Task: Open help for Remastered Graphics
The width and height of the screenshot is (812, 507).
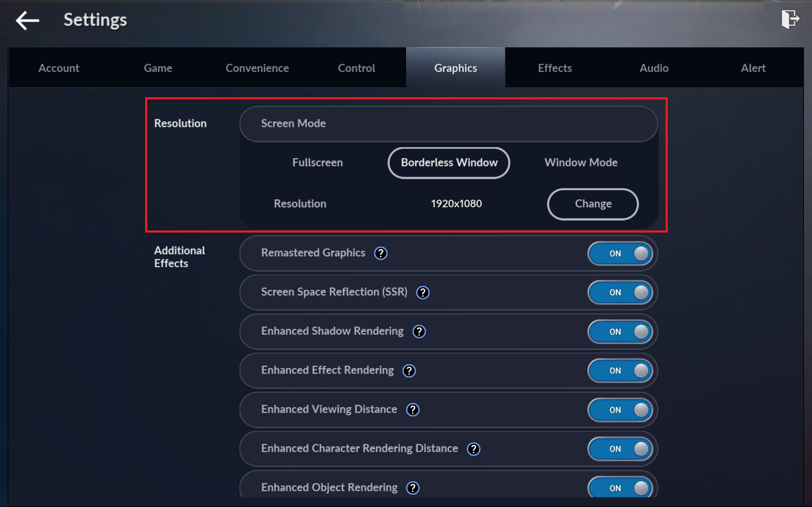Action: pos(380,253)
